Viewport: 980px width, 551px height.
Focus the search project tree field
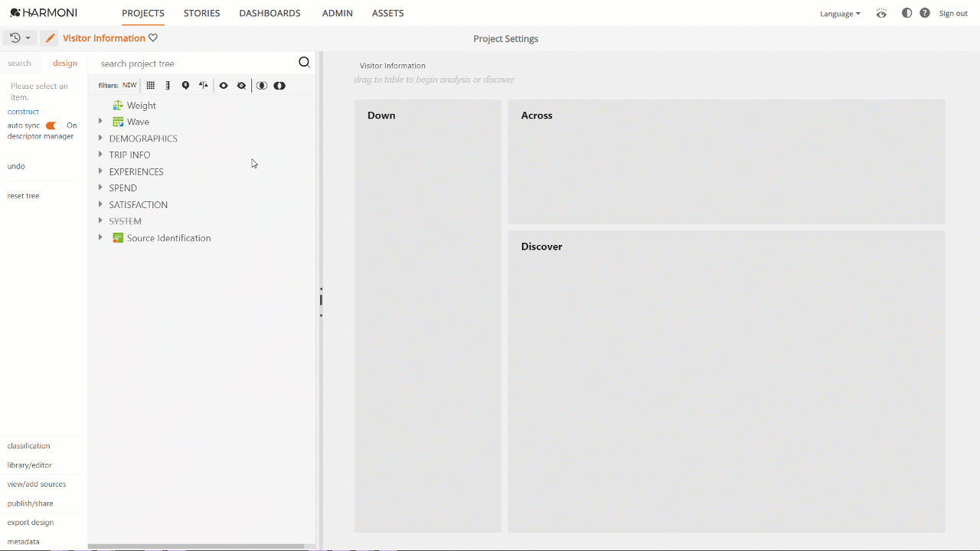pos(196,64)
